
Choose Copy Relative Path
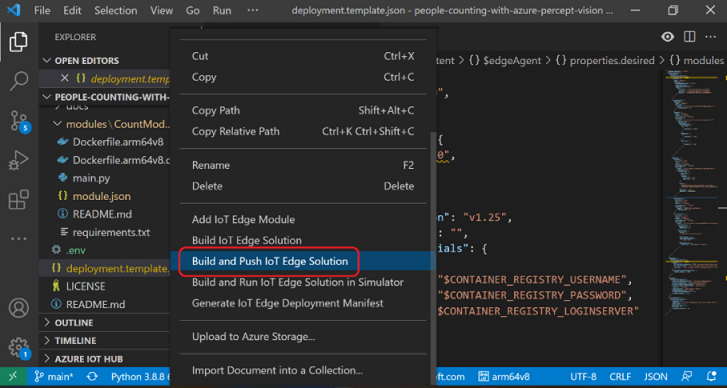303,131
